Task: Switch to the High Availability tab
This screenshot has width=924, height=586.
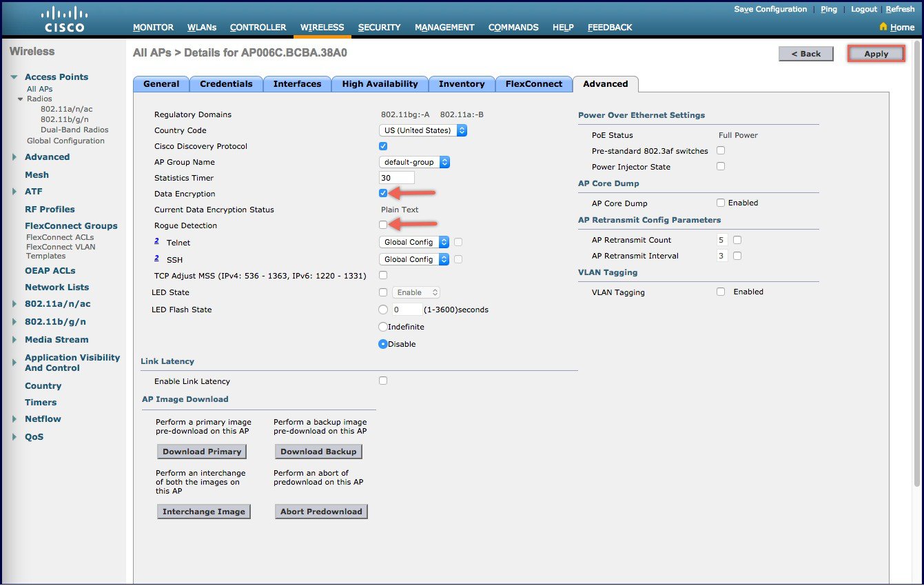Action: click(x=380, y=84)
